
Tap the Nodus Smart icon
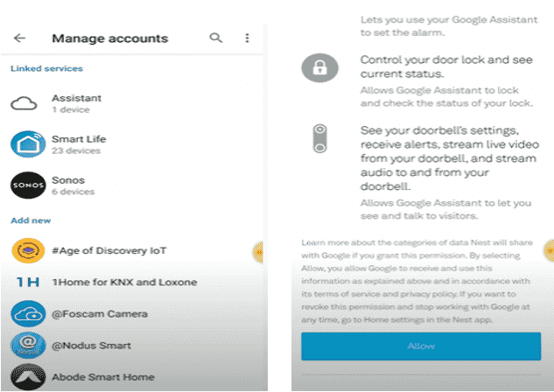click(27, 345)
